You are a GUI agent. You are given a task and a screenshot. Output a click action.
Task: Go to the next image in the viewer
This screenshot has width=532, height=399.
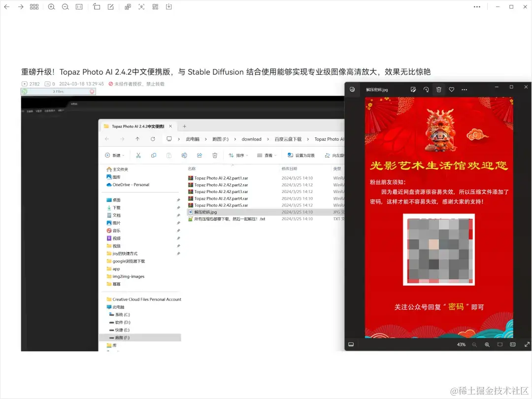21,7
